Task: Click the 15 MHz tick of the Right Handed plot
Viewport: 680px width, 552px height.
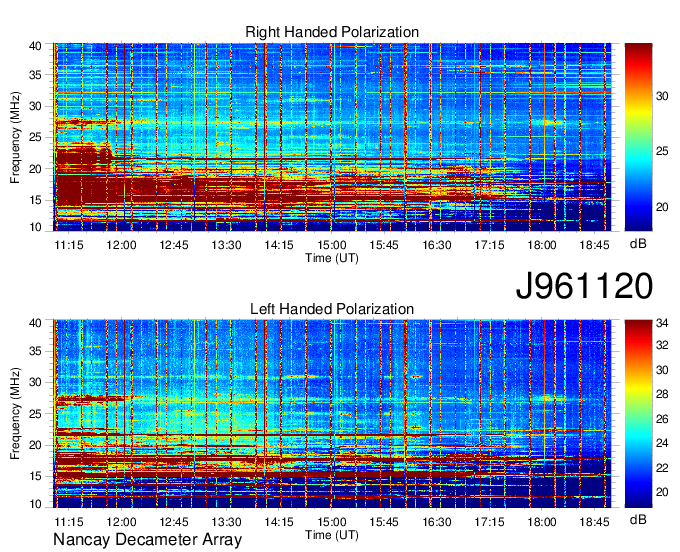Action: click(36, 200)
